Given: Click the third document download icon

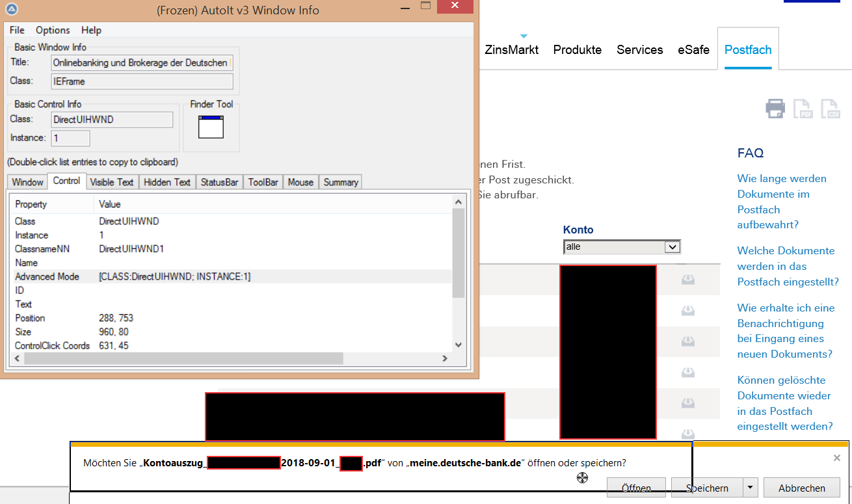Looking at the screenshot, I should coord(688,341).
